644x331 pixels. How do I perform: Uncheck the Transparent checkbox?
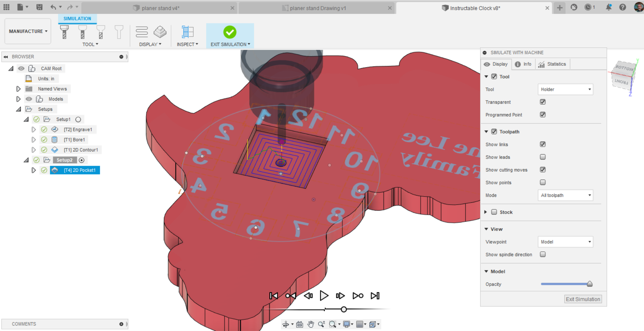(543, 102)
